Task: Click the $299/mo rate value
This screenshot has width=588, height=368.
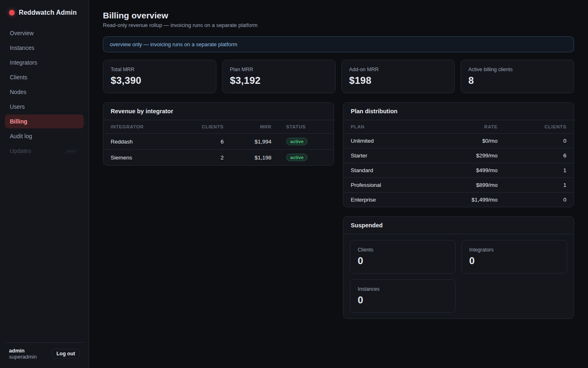Action: [x=487, y=156]
